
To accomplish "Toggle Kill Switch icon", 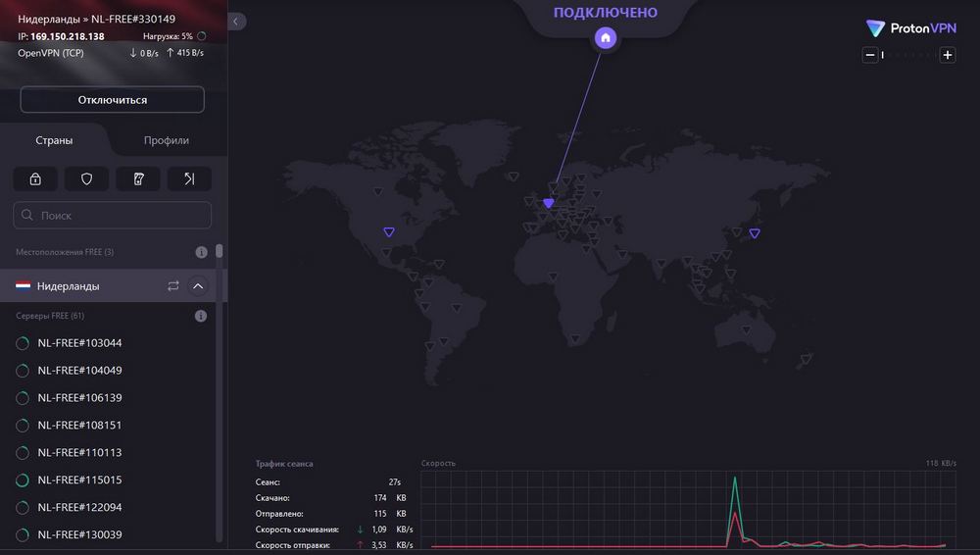I will 138,178.
